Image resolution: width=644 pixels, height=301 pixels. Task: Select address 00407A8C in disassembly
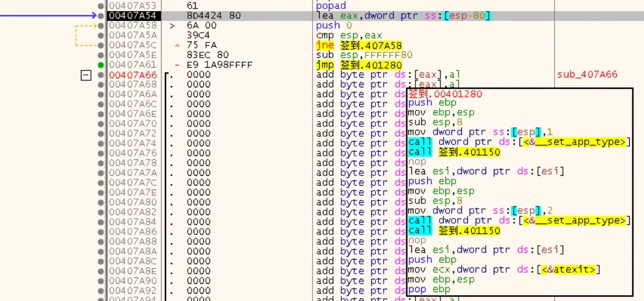point(132,261)
